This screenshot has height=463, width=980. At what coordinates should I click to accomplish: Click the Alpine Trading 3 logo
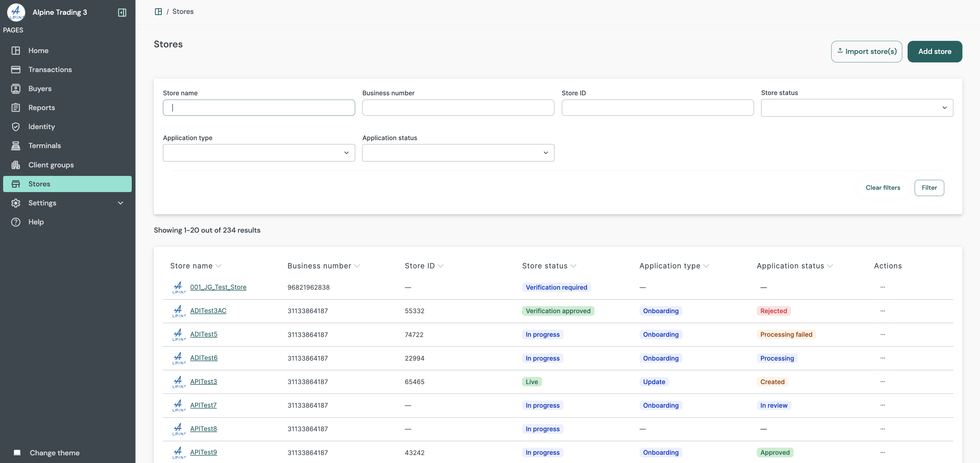(15, 12)
